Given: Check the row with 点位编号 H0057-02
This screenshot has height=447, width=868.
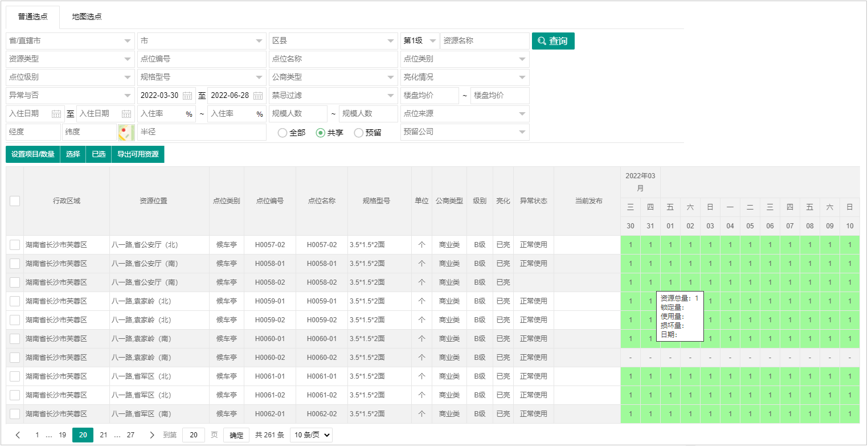Looking at the screenshot, I should [x=15, y=245].
